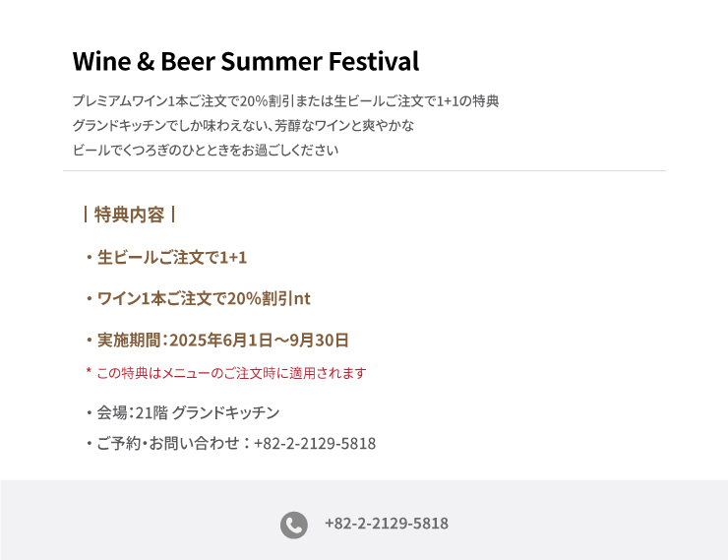Click the bullet before 生ビールご注文で1+1

tap(90, 258)
